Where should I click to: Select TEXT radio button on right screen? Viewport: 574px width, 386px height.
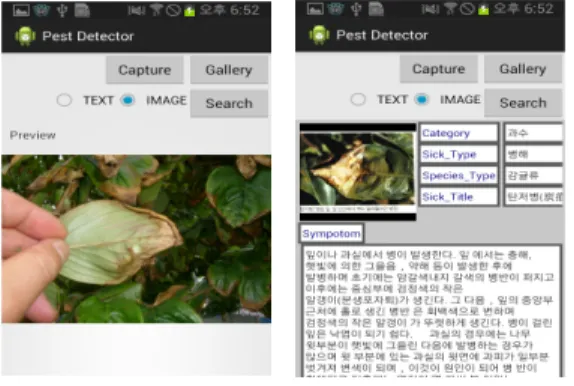358,99
